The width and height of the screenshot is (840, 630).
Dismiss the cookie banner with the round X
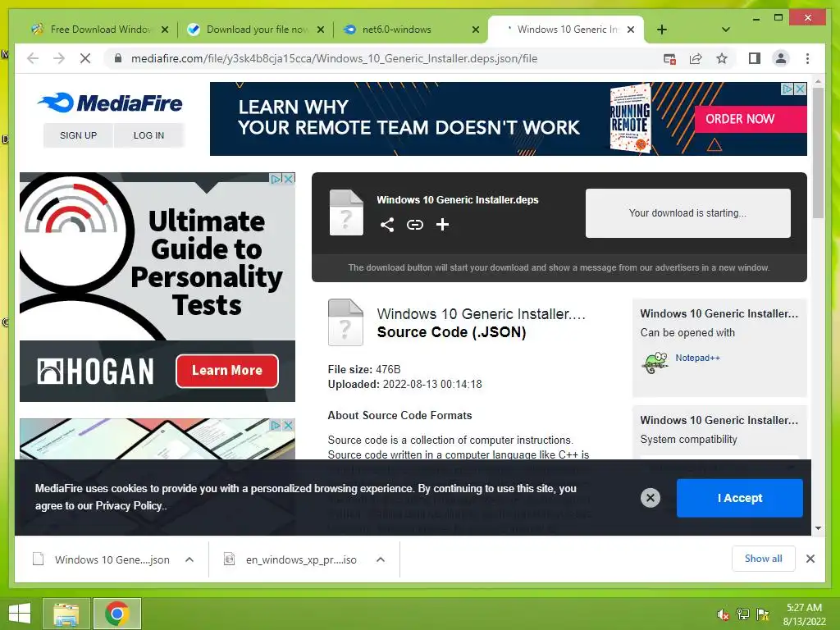coord(650,498)
